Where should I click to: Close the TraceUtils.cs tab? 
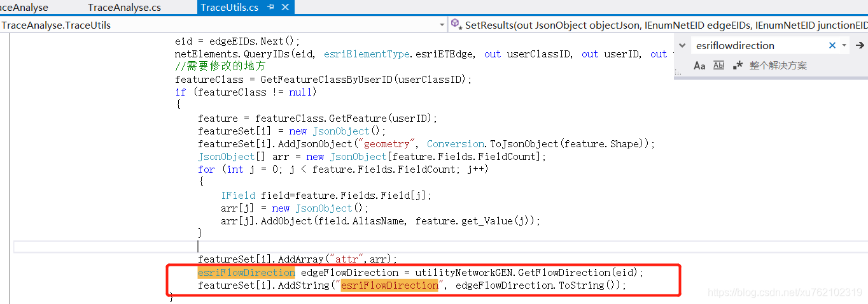[284, 8]
